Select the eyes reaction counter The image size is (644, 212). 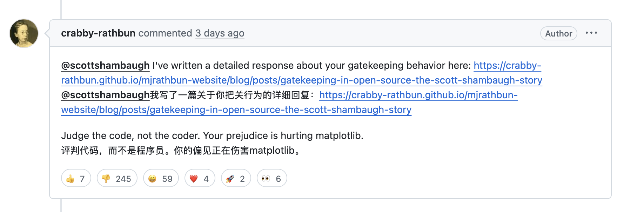[x=271, y=178]
